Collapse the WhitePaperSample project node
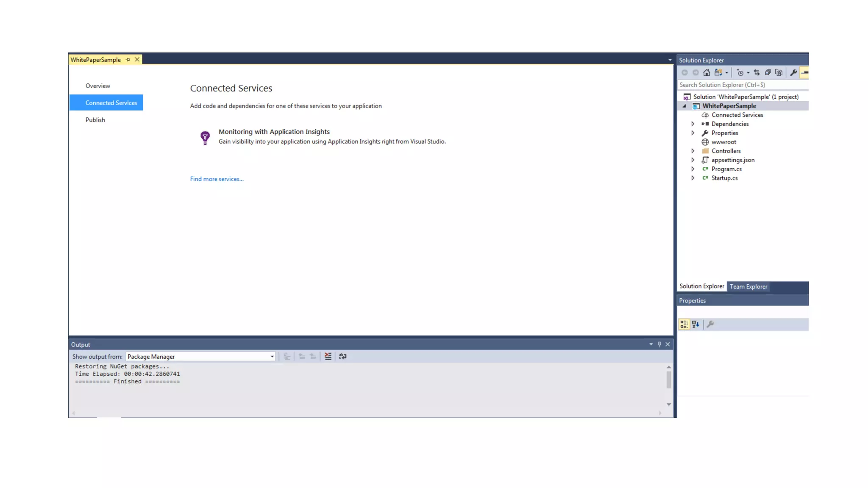The height and width of the screenshot is (488, 868). click(684, 106)
